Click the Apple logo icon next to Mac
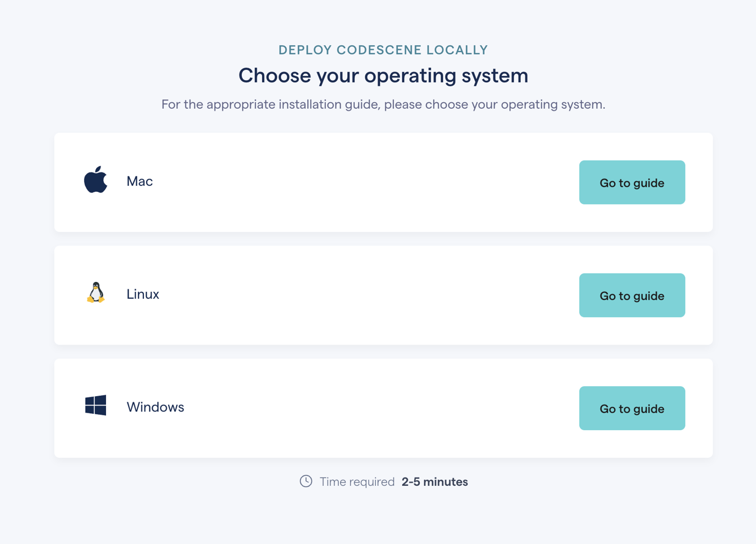This screenshot has height=544, width=756. [x=95, y=180]
